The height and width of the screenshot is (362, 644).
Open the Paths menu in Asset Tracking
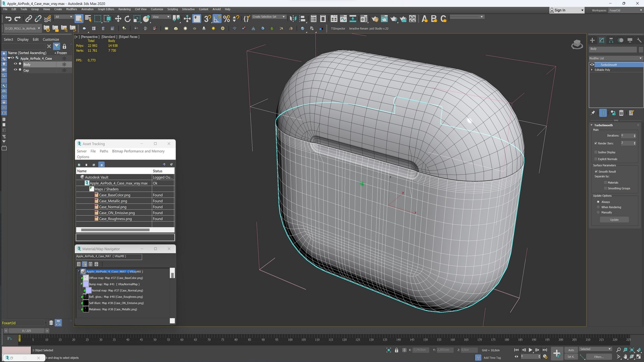104,151
